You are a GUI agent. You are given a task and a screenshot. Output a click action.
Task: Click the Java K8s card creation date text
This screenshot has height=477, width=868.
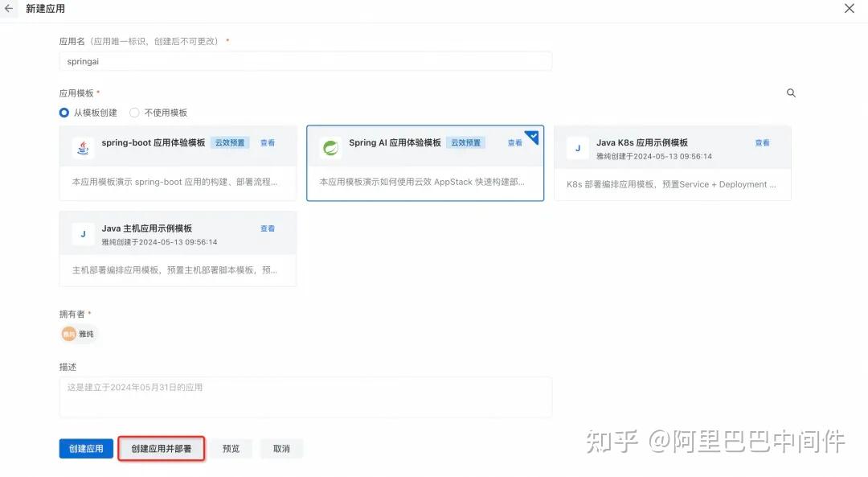click(653, 156)
